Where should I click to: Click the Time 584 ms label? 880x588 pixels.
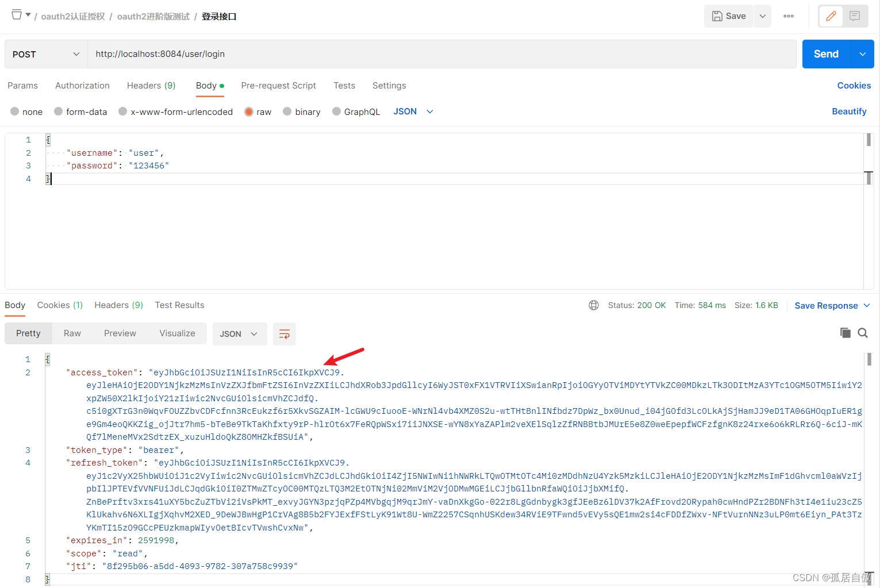point(700,305)
